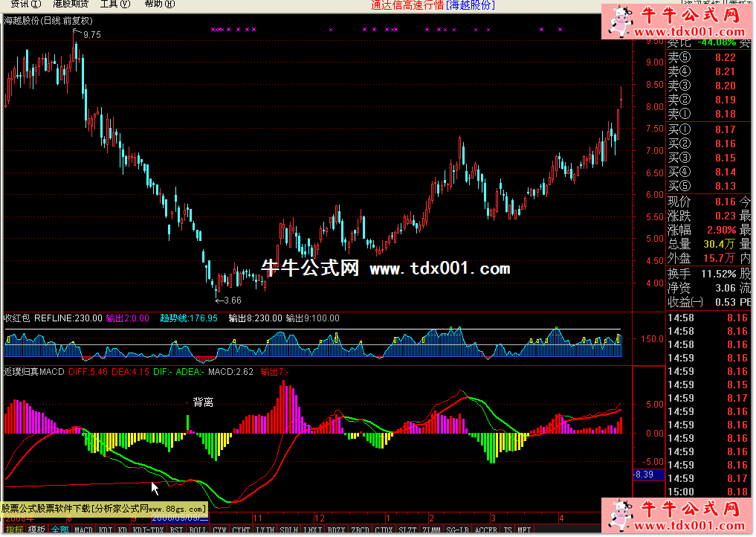Click the 趋势线:176.95 value
756x537 pixels.
tap(189, 318)
